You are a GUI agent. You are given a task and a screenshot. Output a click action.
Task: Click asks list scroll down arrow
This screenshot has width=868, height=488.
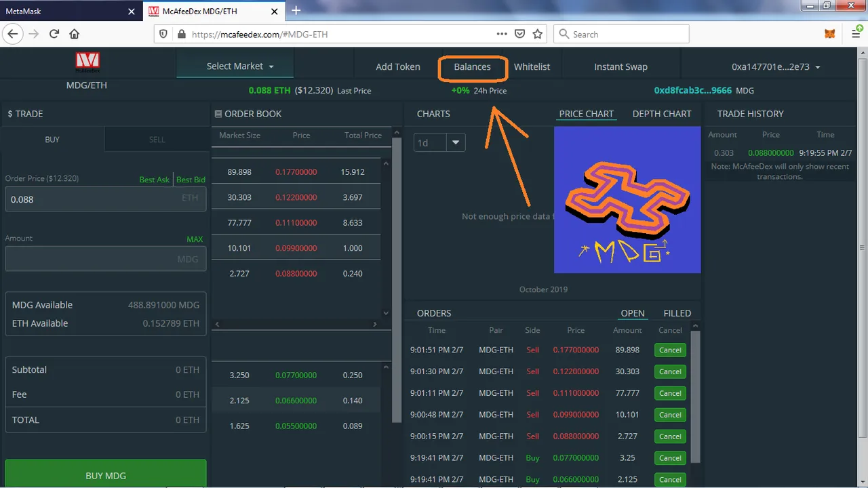click(x=387, y=312)
